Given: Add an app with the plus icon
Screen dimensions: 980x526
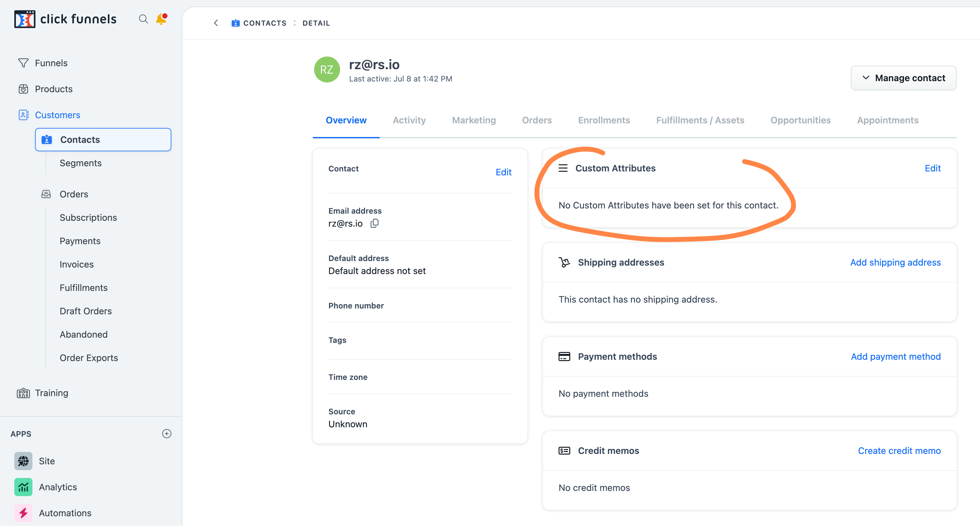Looking at the screenshot, I should coord(166,433).
